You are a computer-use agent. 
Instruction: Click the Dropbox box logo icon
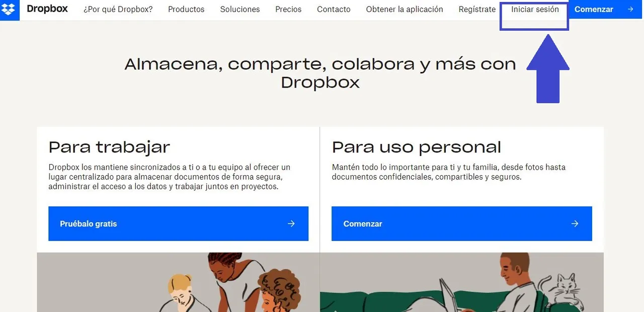[x=8, y=9]
